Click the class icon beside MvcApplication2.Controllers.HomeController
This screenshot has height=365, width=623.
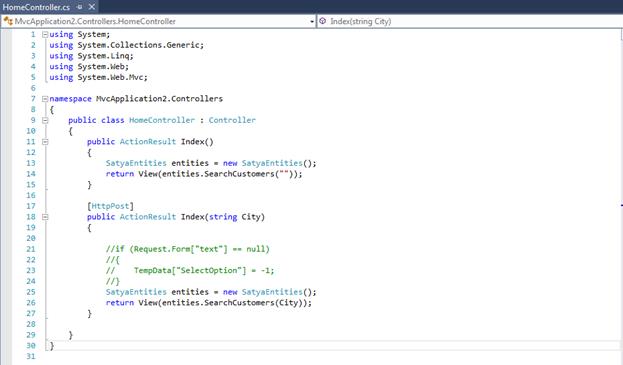point(8,21)
